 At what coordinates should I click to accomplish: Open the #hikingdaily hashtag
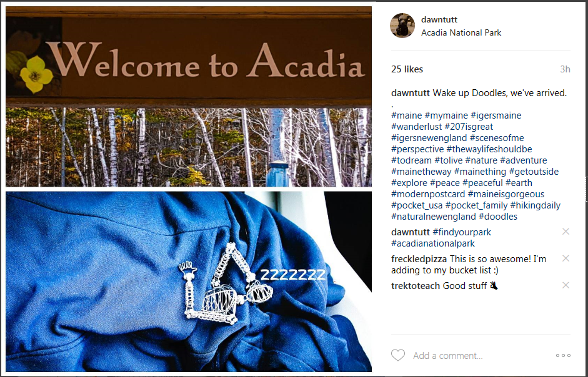[535, 205]
